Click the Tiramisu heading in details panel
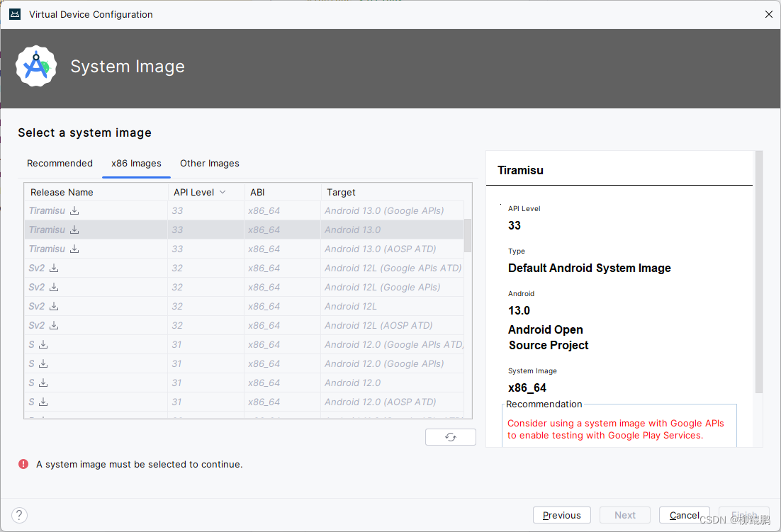 pos(520,170)
